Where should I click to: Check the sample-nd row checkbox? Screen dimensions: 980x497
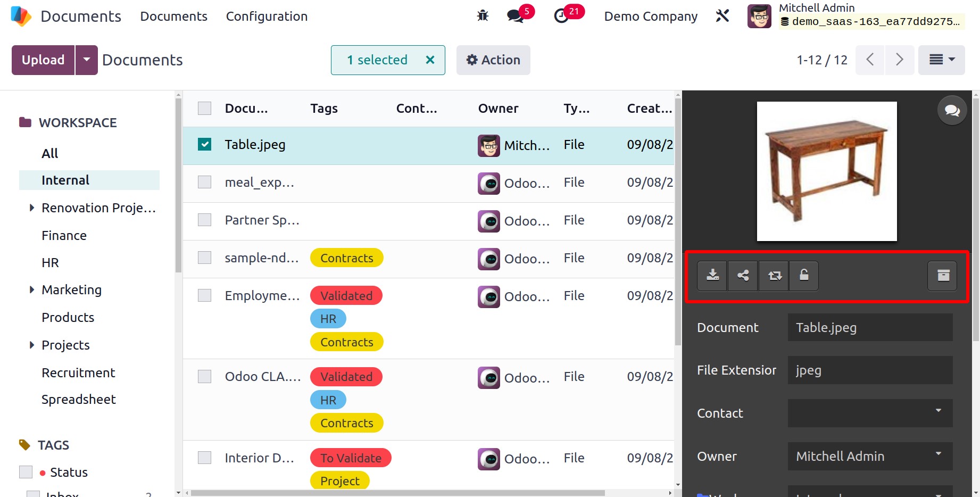[x=205, y=258]
